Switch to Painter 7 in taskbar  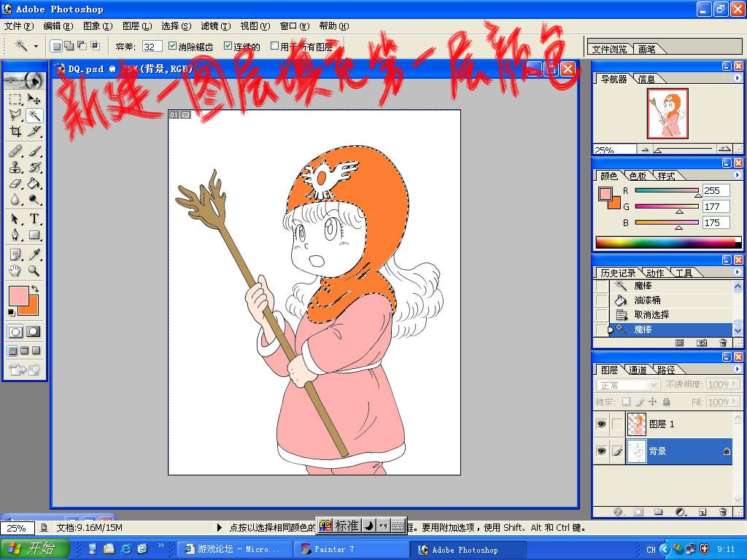pyautogui.click(x=350, y=549)
